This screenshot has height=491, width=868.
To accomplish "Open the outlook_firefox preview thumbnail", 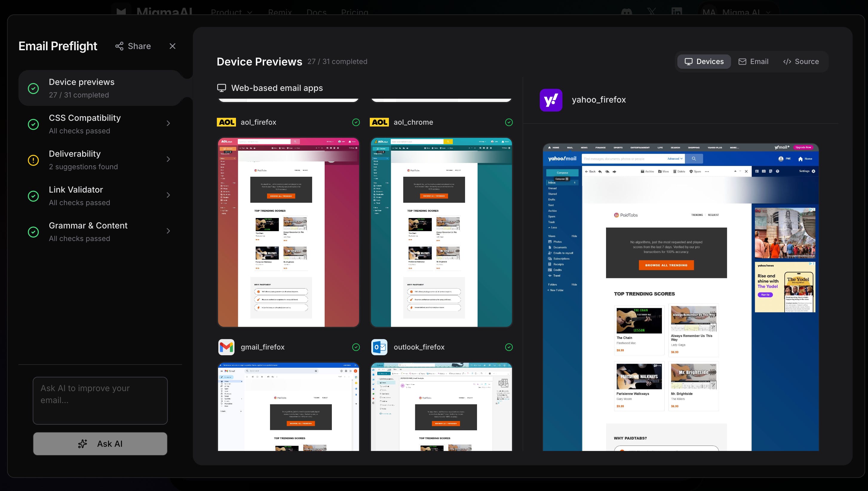I will click(x=441, y=406).
